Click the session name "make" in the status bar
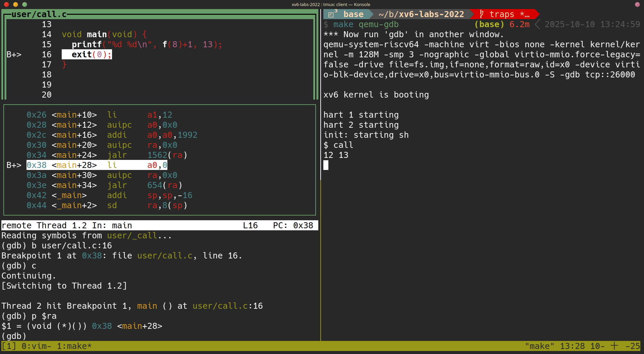This screenshot has width=644, height=354. pyautogui.click(x=539, y=346)
